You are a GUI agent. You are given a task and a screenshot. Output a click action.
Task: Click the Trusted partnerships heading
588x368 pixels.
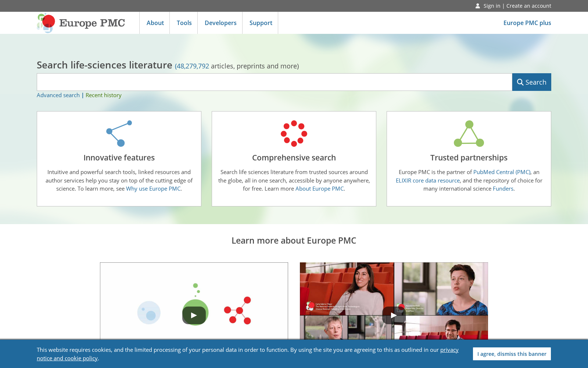(x=469, y=158)
